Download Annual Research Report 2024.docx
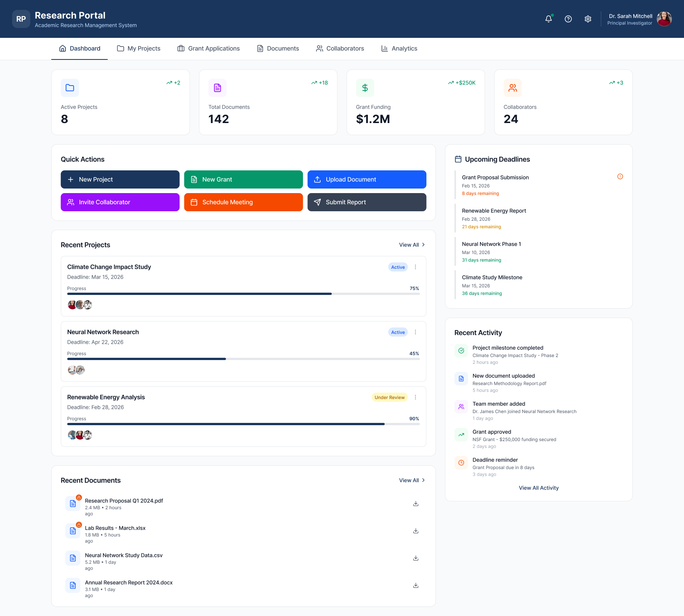684x616 pixels. [x=415, y=585]
